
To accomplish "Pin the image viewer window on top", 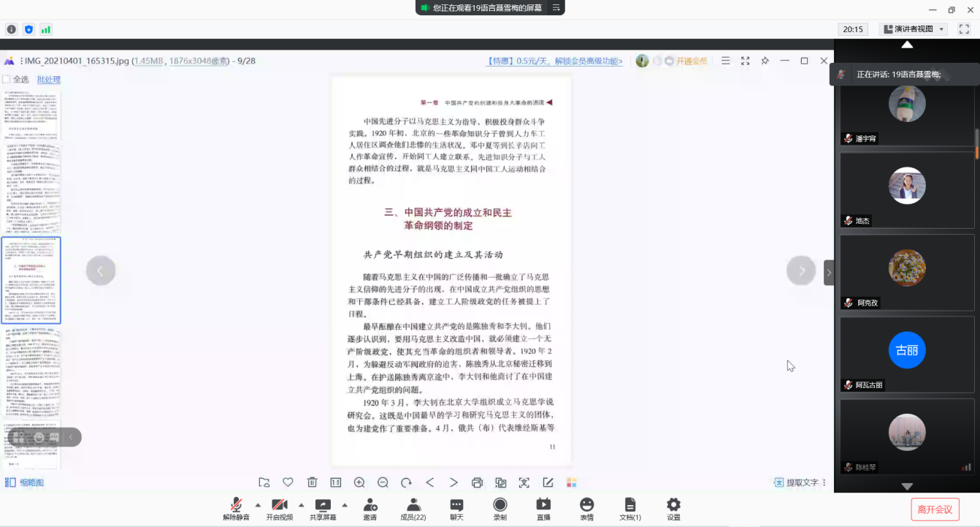I will pyautogui.click(x=765, y=61).
